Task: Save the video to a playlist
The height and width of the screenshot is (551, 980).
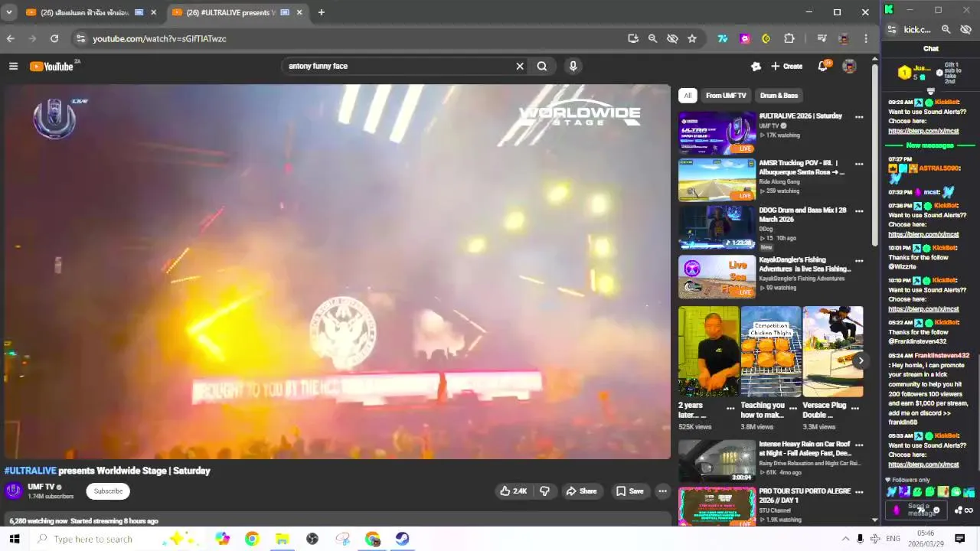Action: (x=630, y=491)
